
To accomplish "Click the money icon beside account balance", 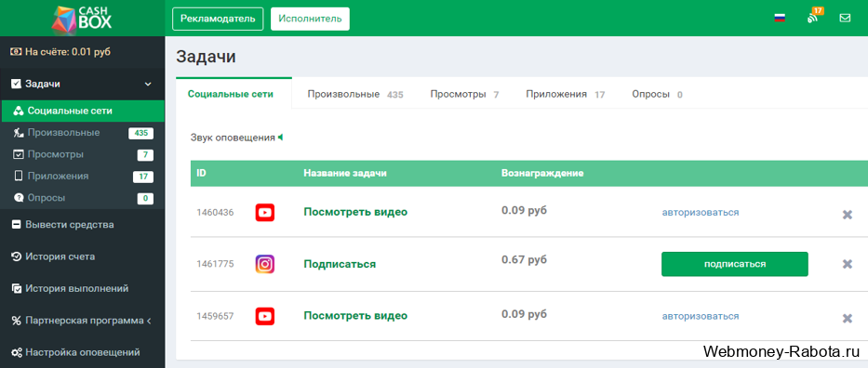I will pyautogui.click(x=16, y=51).
